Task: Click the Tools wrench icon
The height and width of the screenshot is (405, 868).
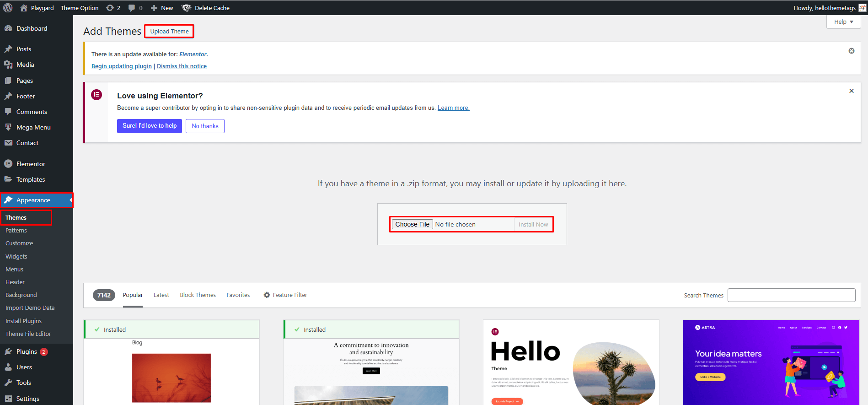Action: click(x=8, y=383)
